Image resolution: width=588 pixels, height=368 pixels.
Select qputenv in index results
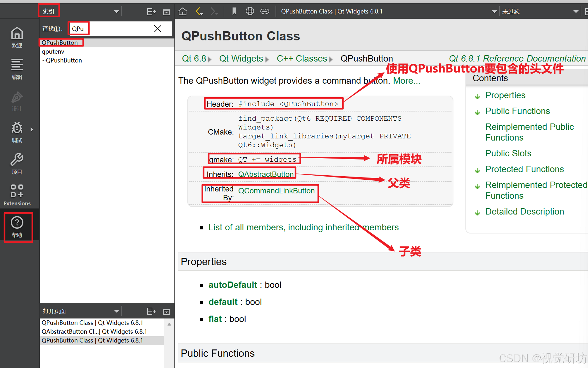(x=53, y=52)
